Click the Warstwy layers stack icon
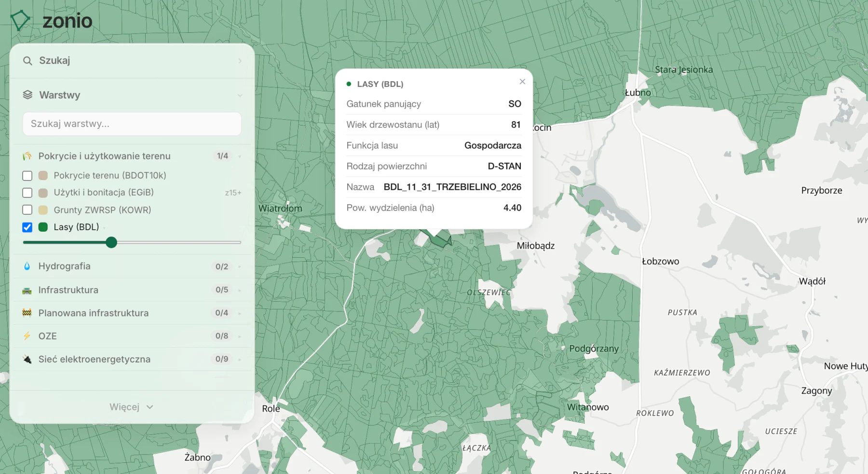This screenshot has width=868, height=474. [x=27, y=95]
